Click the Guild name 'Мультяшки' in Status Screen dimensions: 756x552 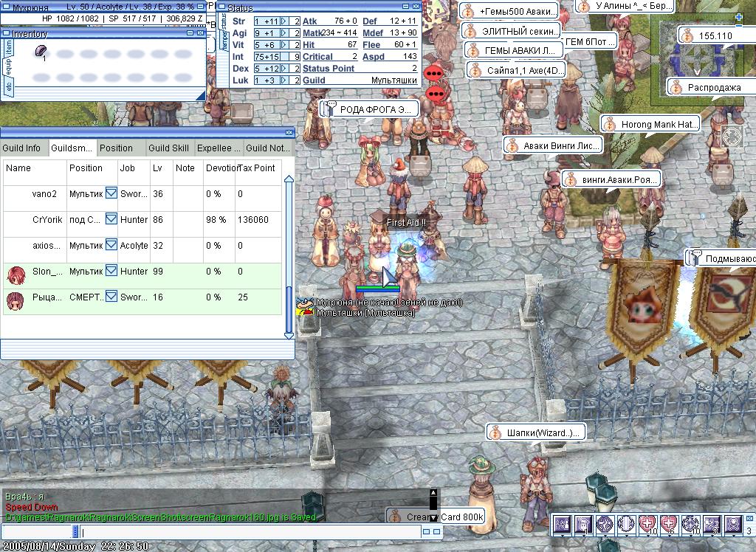[394, 80]
